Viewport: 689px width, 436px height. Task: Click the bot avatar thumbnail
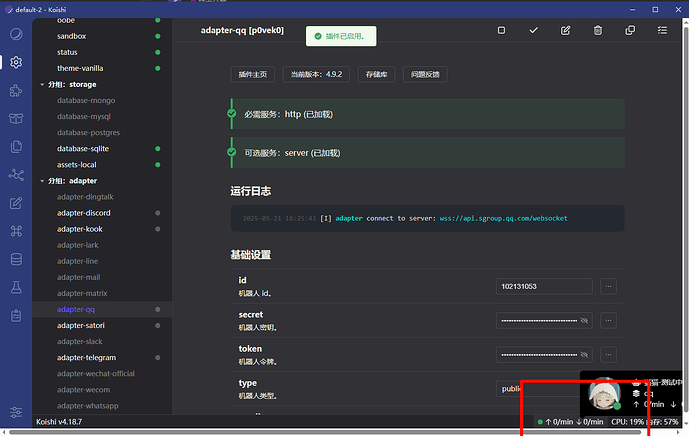click(x=604, y=394)
